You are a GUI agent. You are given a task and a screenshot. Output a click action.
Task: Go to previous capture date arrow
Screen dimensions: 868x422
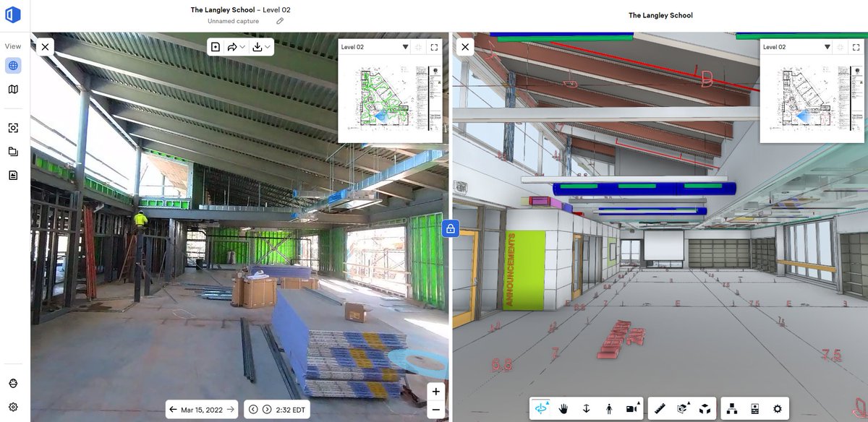(173, 410)
